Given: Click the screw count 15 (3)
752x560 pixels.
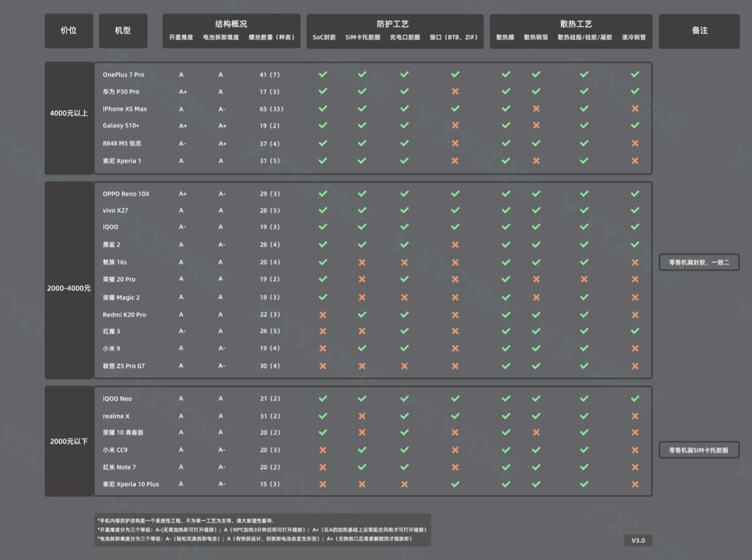Looking at the screenshot, I should [x=270, y=485].
